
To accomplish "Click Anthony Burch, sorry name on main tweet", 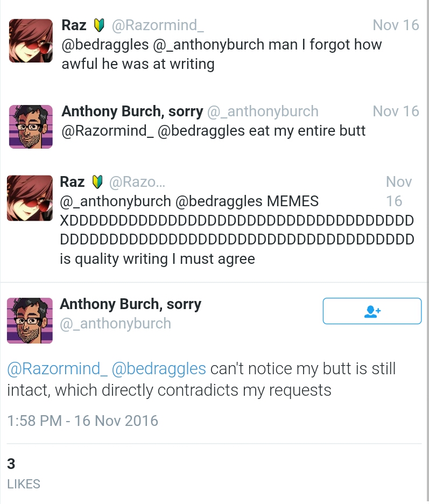I will point(130,304).
